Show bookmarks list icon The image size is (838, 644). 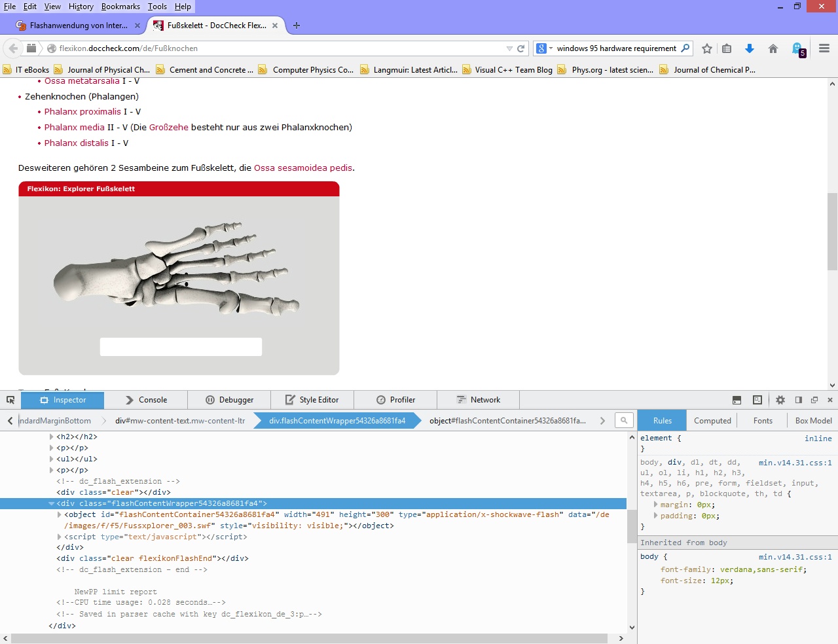point(727,48)
